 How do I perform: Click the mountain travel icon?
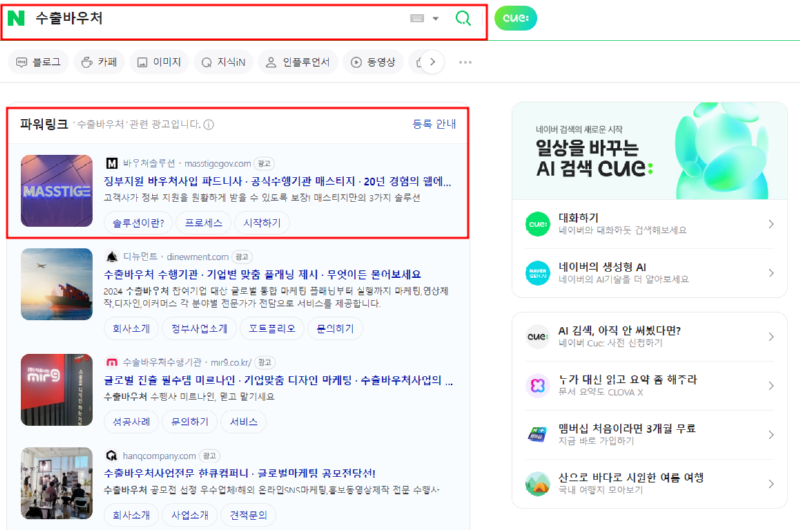coord(538,484)
